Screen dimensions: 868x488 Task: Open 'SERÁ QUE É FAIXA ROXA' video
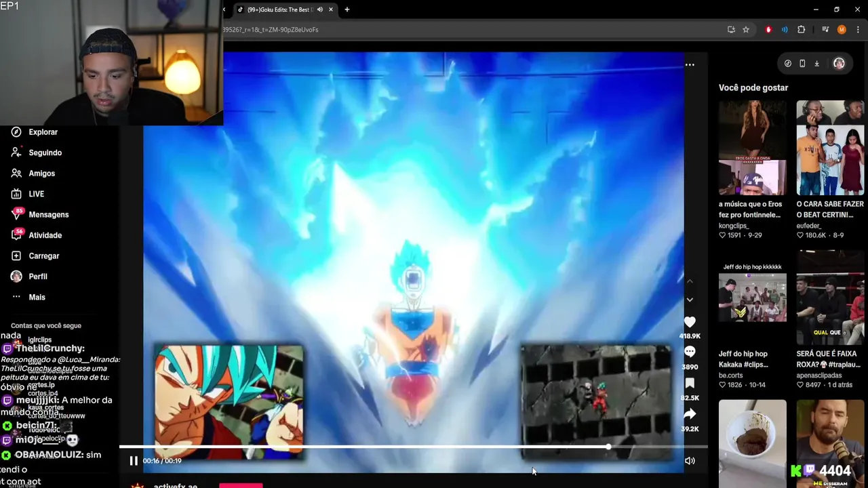(x=830, y=298)
